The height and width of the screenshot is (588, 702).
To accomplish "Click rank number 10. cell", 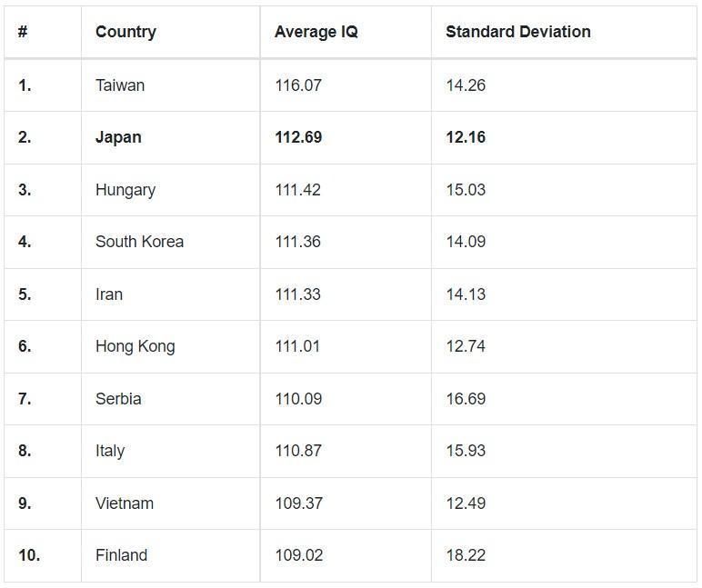I will tap(29, 555).
